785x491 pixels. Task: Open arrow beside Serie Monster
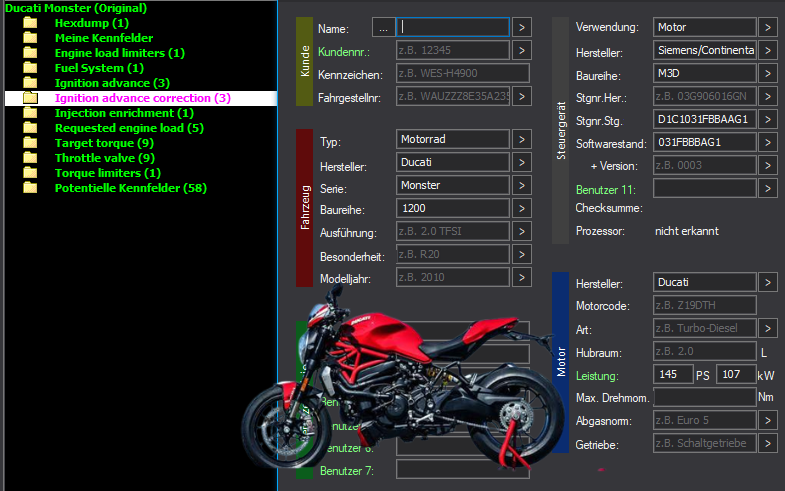coord(522,185)
